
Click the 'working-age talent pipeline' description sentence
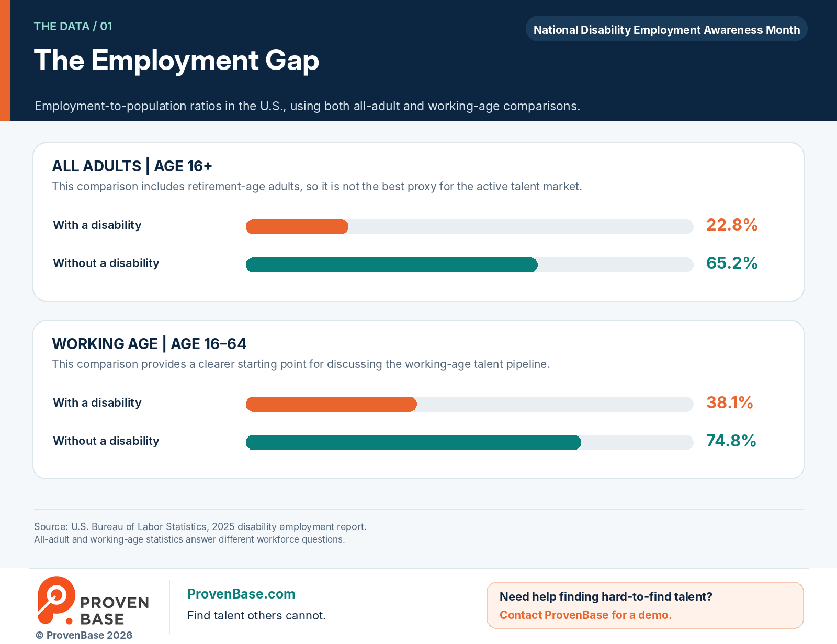pyautogui.click(x=301, y=364)
